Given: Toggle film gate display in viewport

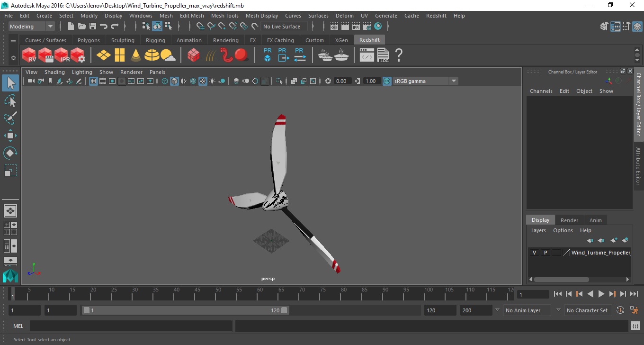Looking at the screenshot, I should click(x=103, y=81).
